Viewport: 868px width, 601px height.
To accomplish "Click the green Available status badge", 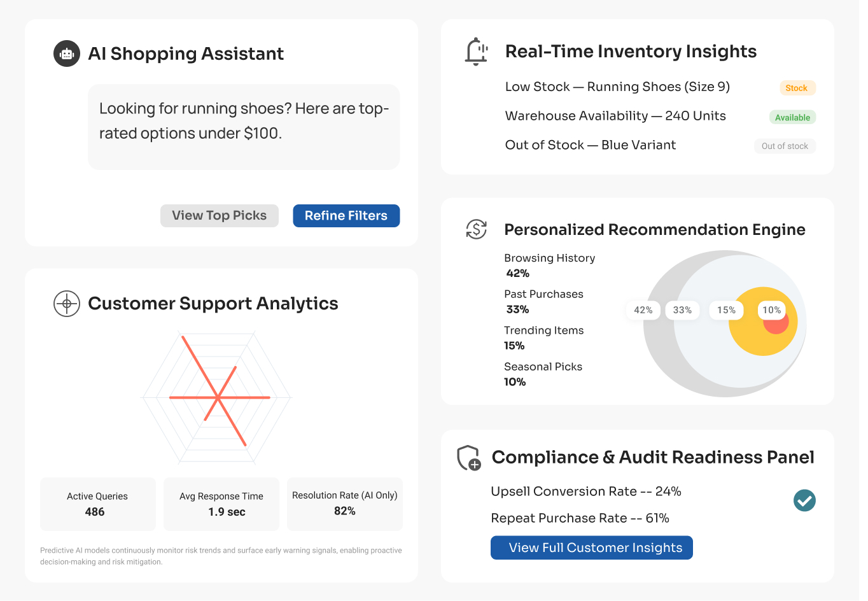I will pyautogui.click(x=792, y=117).
